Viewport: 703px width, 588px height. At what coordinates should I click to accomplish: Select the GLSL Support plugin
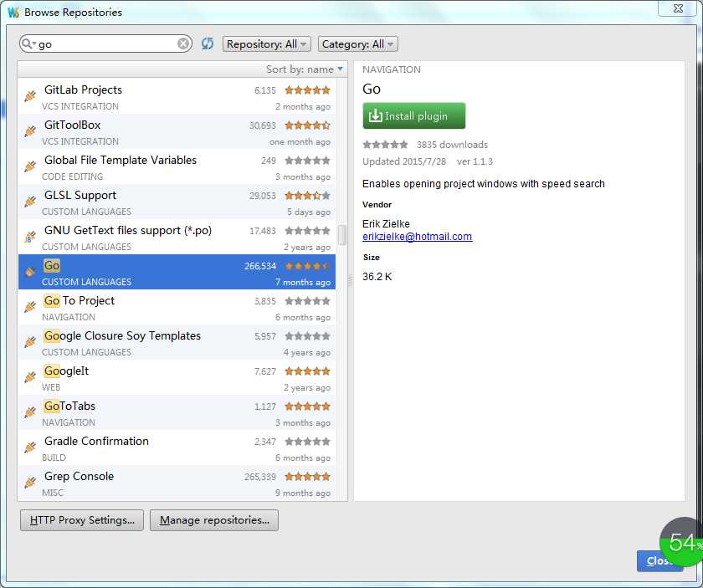[x=177, y=202]
